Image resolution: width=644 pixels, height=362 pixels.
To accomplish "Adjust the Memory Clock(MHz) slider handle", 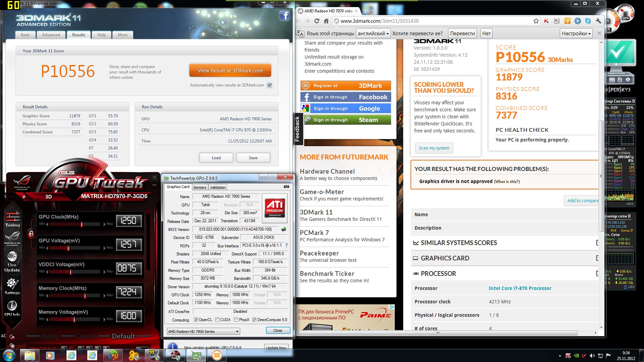I will 85,296.
